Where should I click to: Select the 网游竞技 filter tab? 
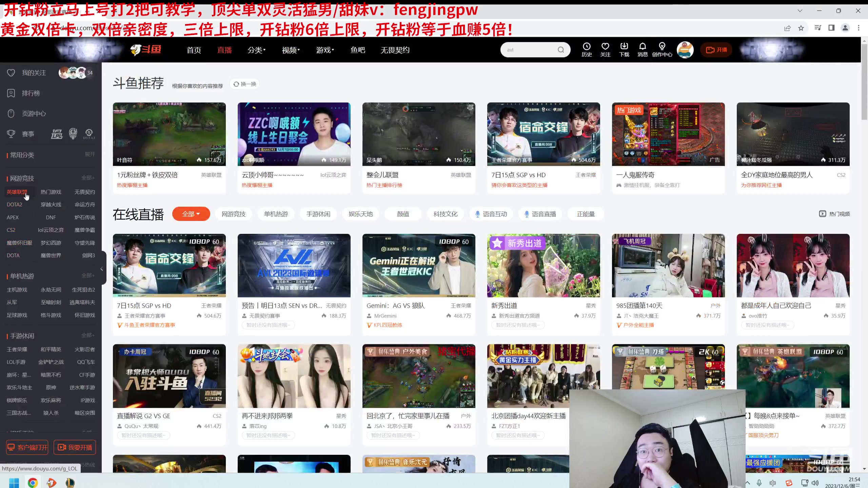point(234,214)
